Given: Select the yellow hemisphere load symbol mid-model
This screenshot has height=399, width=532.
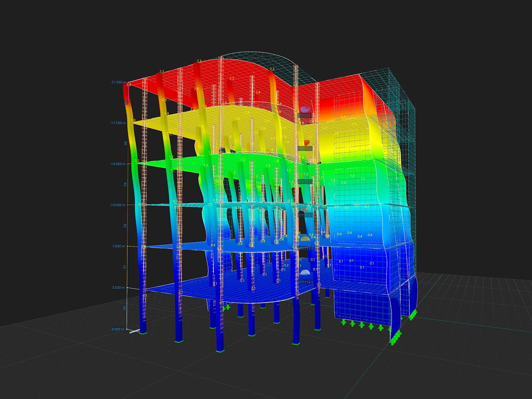Looking at the screenshot, I should [x=305, y=238].
